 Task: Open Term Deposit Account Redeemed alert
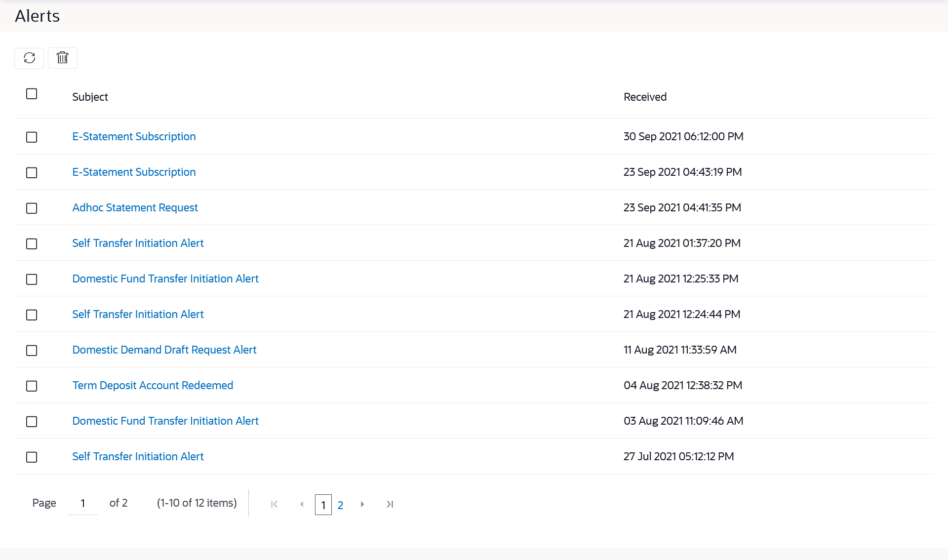[153, 386]
